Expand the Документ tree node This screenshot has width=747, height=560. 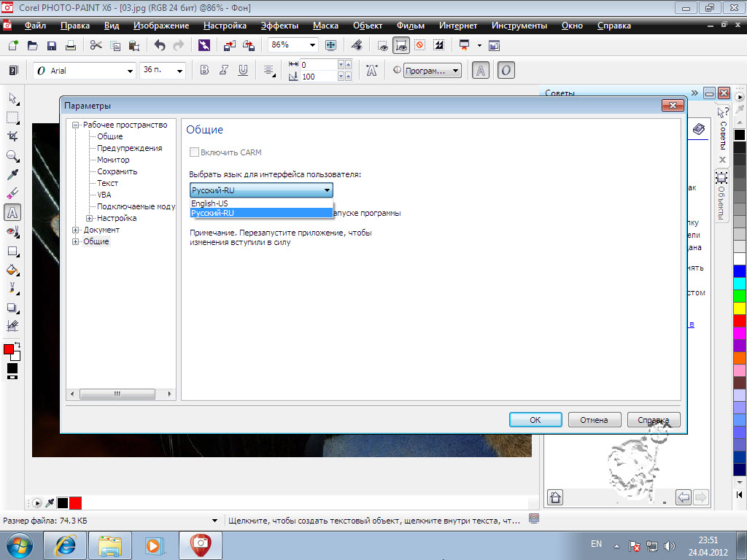(76, 230)
